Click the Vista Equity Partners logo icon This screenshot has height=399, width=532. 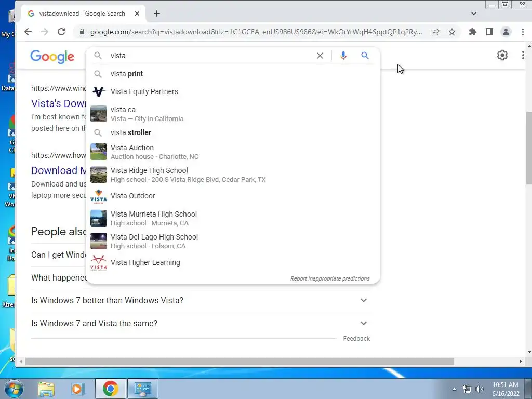[x=99, y=91]
